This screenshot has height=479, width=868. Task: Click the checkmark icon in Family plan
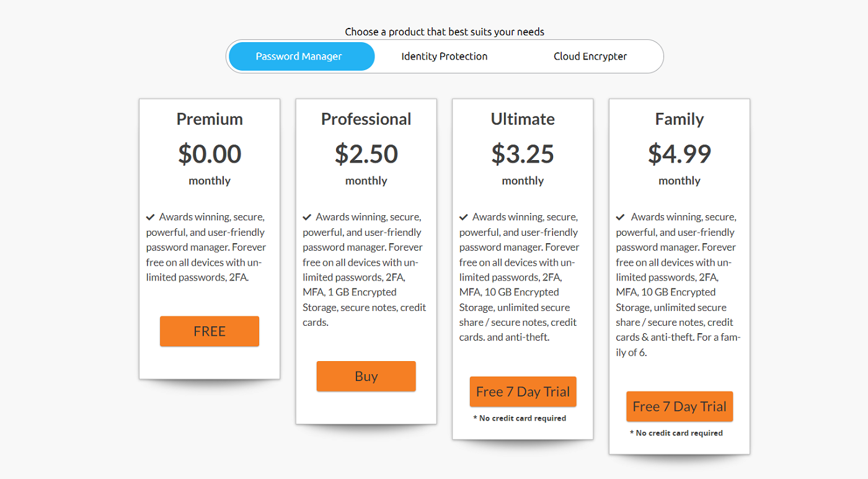tap(621, 217)
